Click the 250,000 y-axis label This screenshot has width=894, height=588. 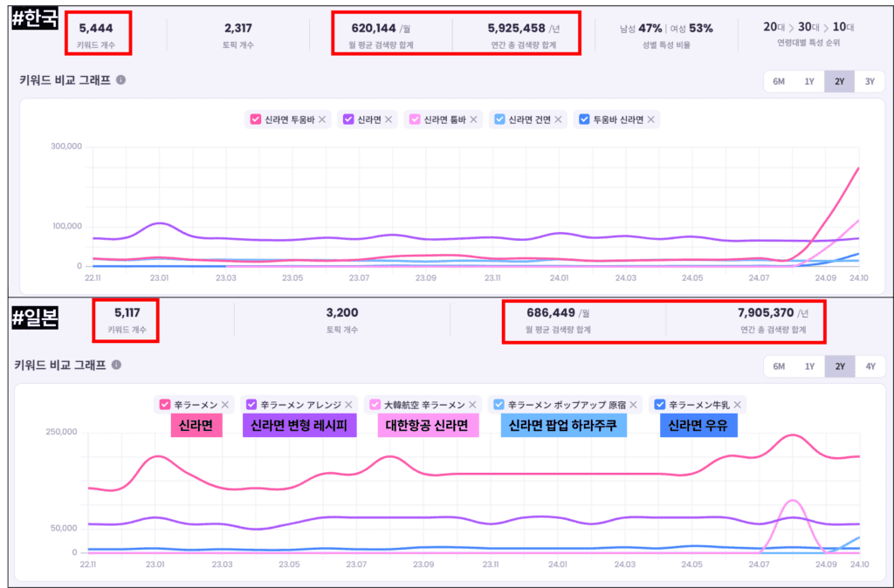(62, 432)
